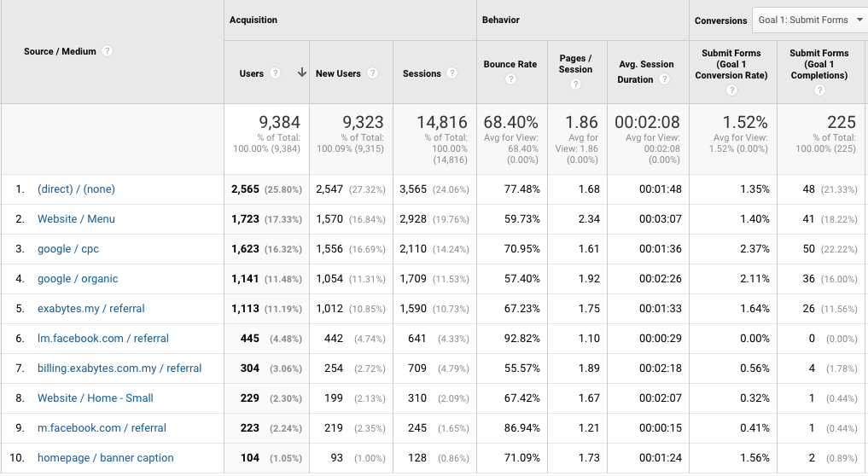This screenshot has height=476, width=868.
Task: Open the exabytes.my / referral link
Action: [91, 309]
